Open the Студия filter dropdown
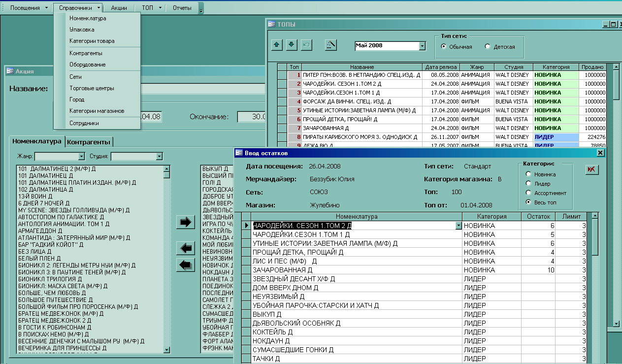The image size is (622, 364). [159, 156]
